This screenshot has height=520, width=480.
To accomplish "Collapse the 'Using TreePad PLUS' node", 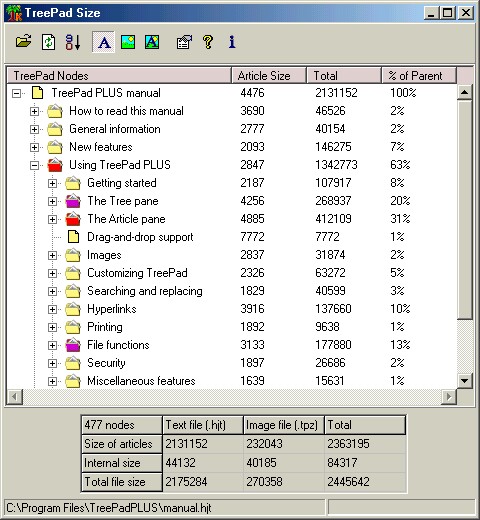I will (34, 165).
